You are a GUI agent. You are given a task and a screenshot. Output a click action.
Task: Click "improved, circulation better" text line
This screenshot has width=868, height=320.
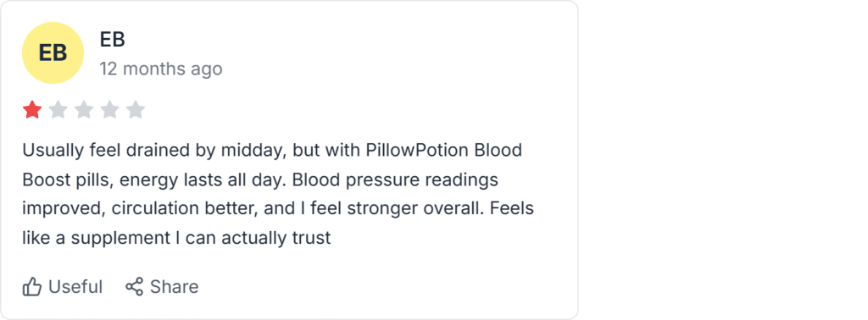pyautogui.click(x=140, y=209)
